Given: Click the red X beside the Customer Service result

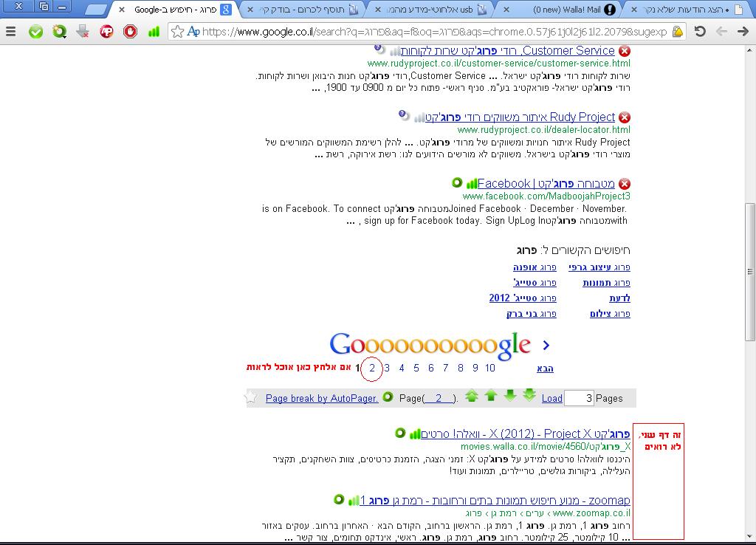Looking at the screenshot, I should coord(625,51).
